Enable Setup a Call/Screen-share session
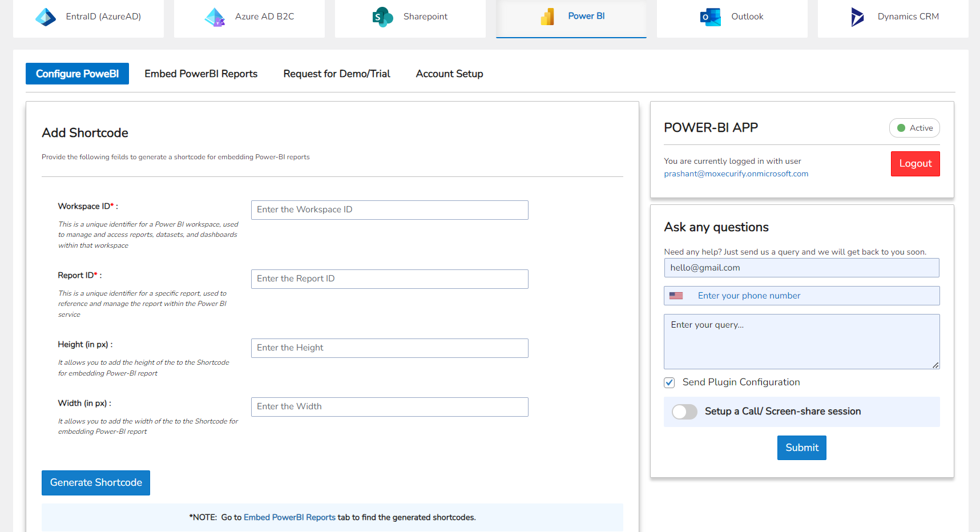 [x=684, y=412]
